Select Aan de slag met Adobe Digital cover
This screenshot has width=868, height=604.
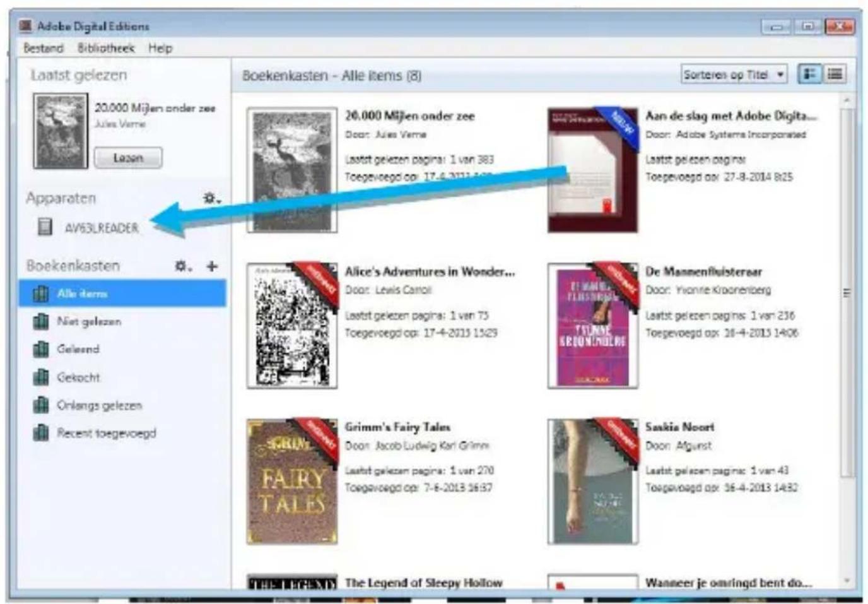tap(592, 170)
